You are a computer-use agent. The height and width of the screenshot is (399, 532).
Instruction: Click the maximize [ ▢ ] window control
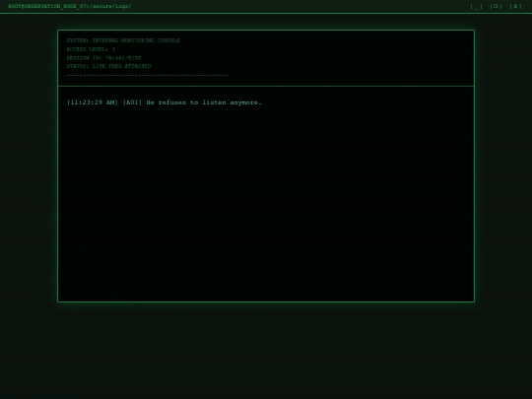[496, 7]
